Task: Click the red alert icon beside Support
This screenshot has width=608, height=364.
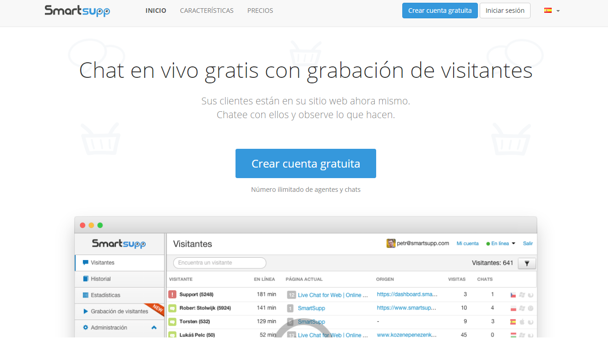Action: [x=172, y=294]
